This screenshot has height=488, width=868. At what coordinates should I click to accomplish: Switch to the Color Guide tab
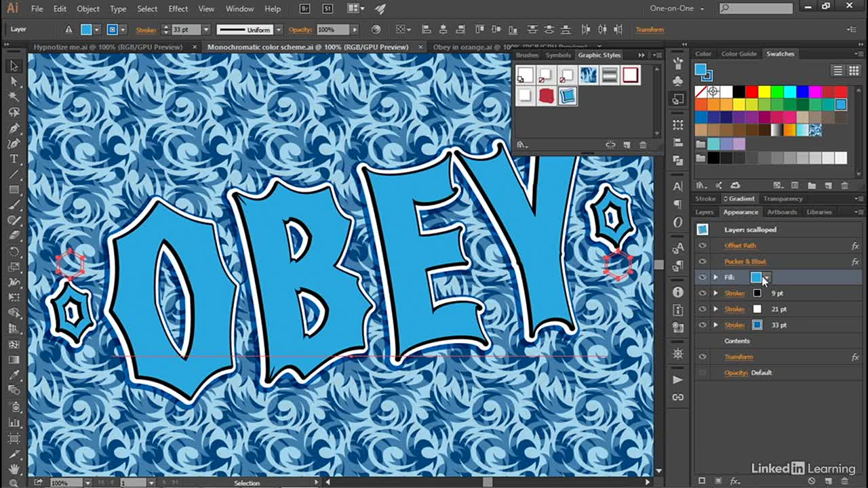[x=739, y=54]
